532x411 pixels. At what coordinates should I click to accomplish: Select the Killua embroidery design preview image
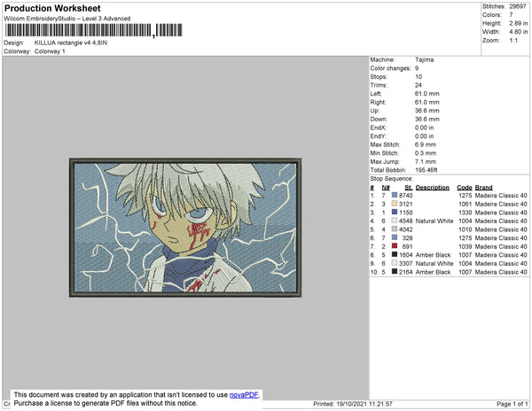pyautogui.click(x=185, y=228)
